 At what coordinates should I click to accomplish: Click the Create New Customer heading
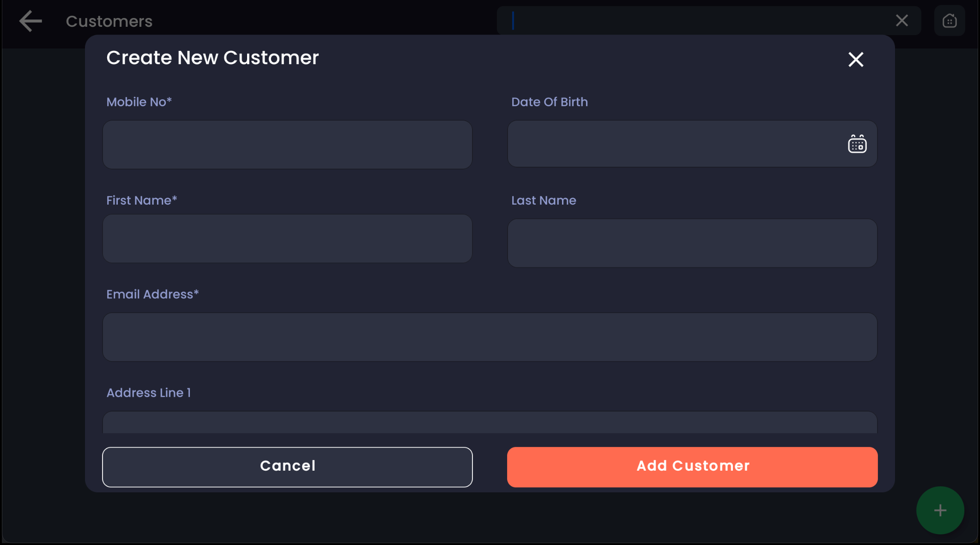point(212,58)
